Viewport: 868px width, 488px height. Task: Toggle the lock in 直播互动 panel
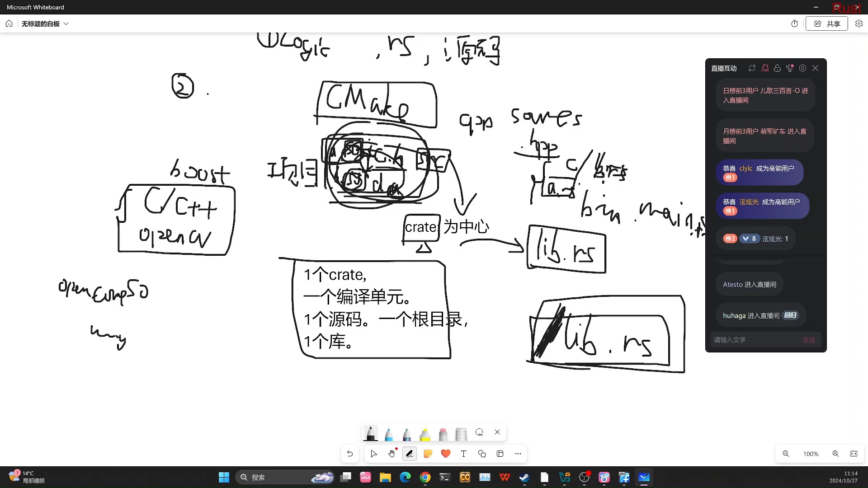coord(777,68)
